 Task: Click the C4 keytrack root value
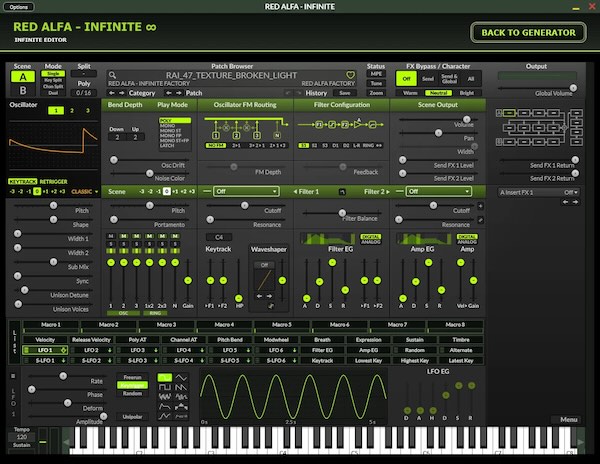[x=219, y=237]
